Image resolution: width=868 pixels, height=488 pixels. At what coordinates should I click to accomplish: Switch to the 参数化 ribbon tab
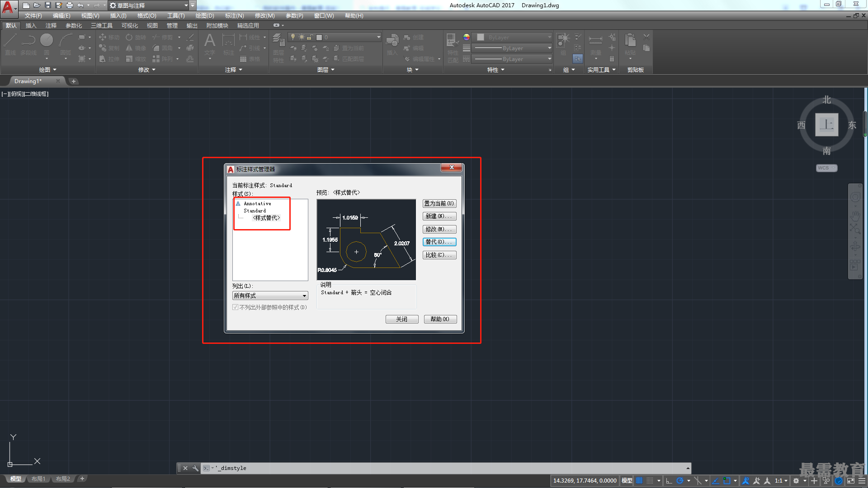click(x=74, y=26)
